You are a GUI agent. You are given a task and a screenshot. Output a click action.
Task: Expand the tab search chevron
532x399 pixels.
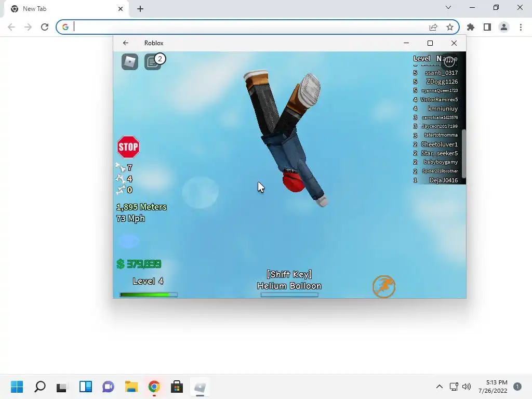[448, 7]
